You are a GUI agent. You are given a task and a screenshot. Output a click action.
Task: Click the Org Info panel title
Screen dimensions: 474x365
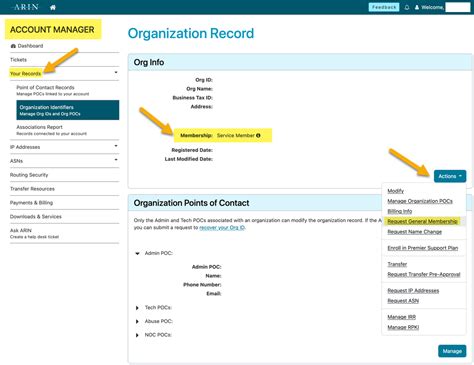coord(149,62)
